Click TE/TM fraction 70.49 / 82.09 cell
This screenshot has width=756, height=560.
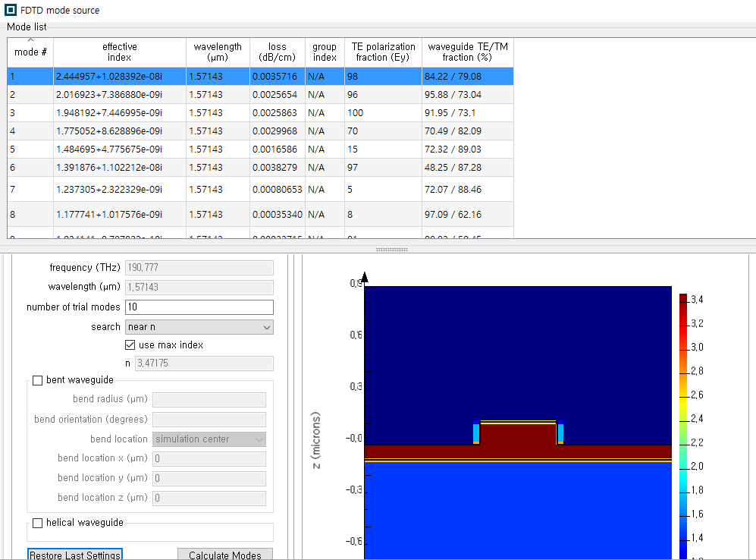pos(468,131)
